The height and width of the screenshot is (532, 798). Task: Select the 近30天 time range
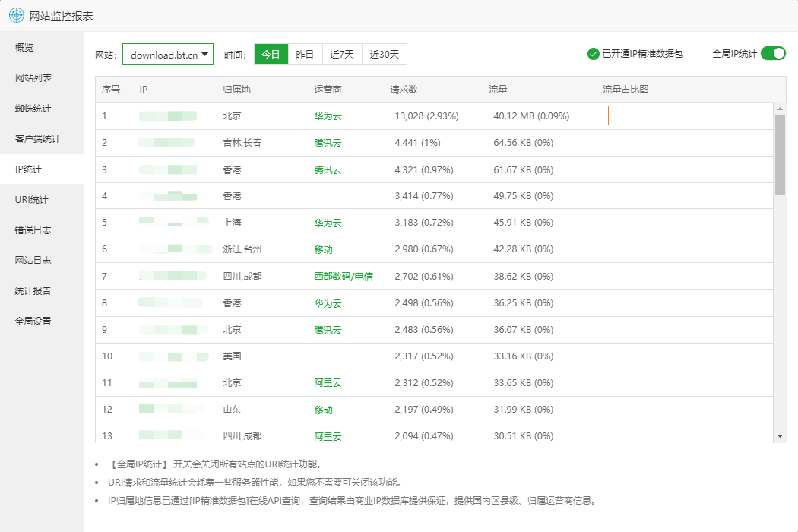coord(385,54)
